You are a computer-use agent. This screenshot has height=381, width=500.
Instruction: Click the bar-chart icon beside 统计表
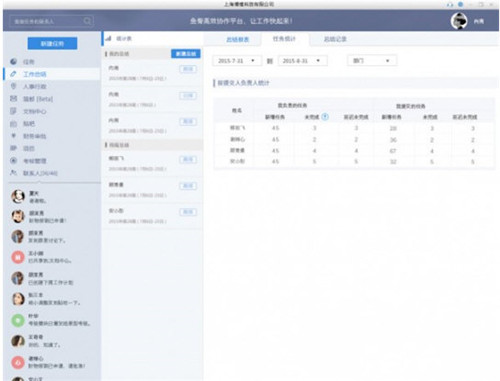click(x=108, y=39)
